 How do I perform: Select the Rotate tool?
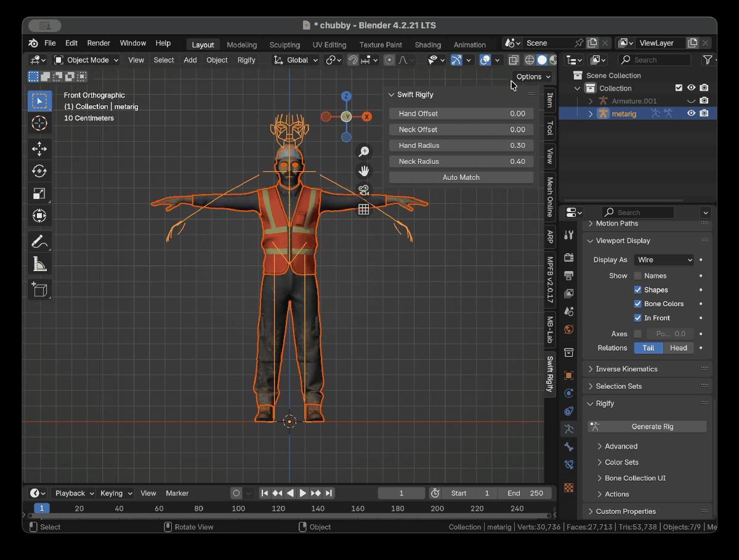click(x=39, y=171)
